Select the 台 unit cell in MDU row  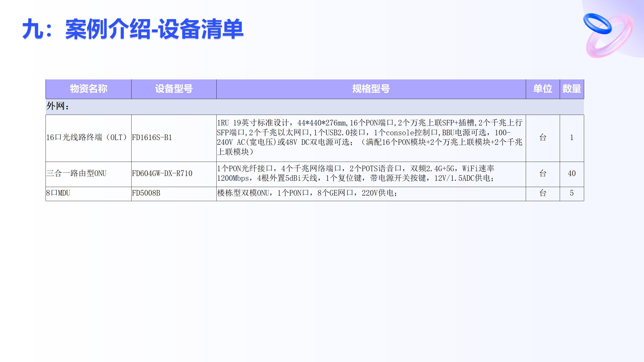[543, 194]
